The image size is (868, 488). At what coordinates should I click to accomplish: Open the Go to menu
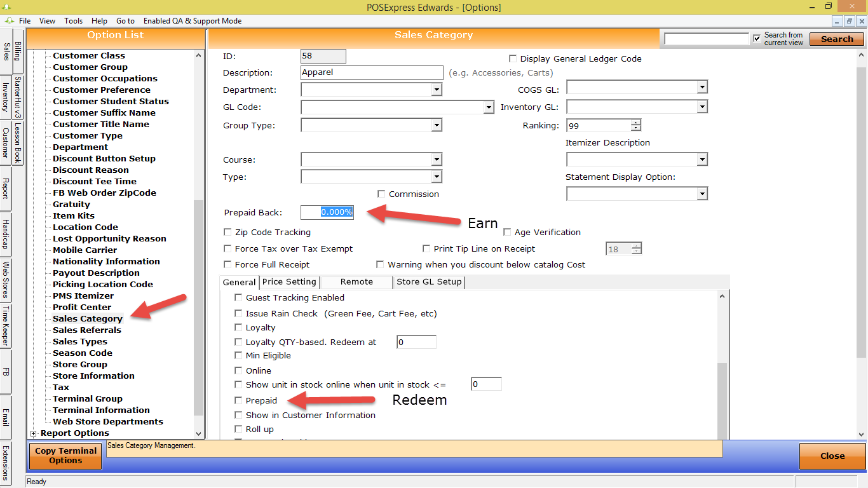[125, 21]
